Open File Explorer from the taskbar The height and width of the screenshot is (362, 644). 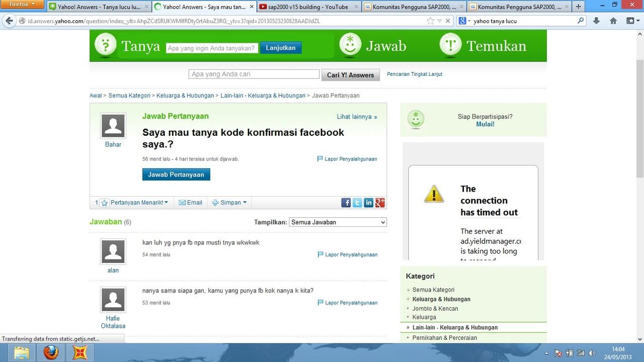tap(22, 352)
